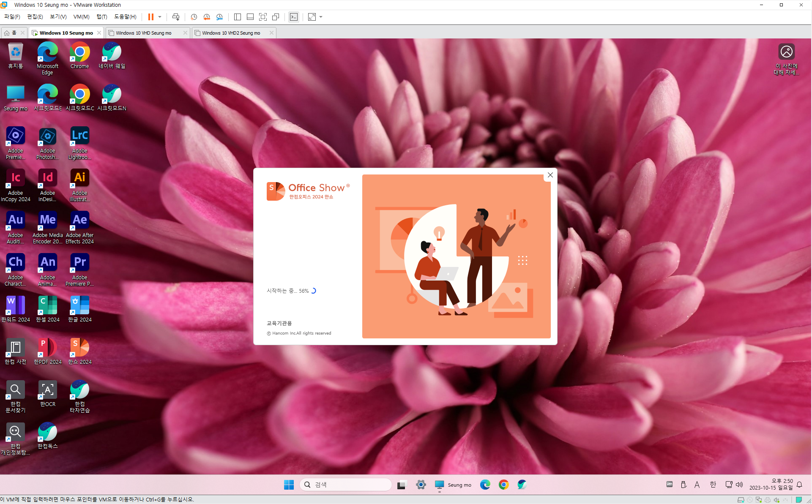Toggle the thumbnail bar icon
The image size is (812, 504).
tap(250, 17)
